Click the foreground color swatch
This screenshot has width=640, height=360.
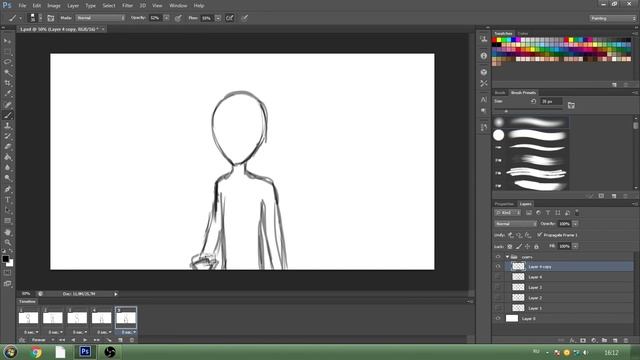coord(5,259)
